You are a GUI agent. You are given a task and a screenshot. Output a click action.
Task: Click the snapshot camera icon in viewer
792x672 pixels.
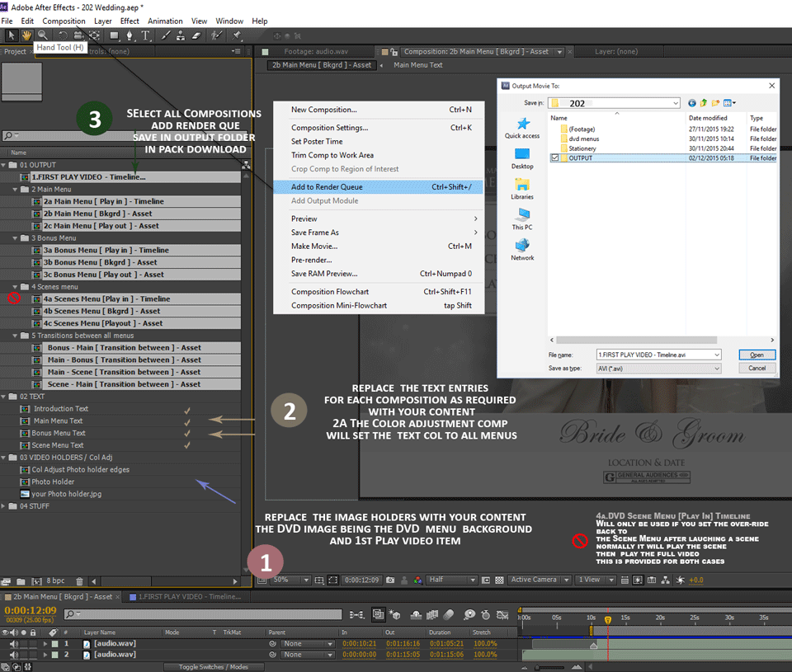[x=390, y=580]
